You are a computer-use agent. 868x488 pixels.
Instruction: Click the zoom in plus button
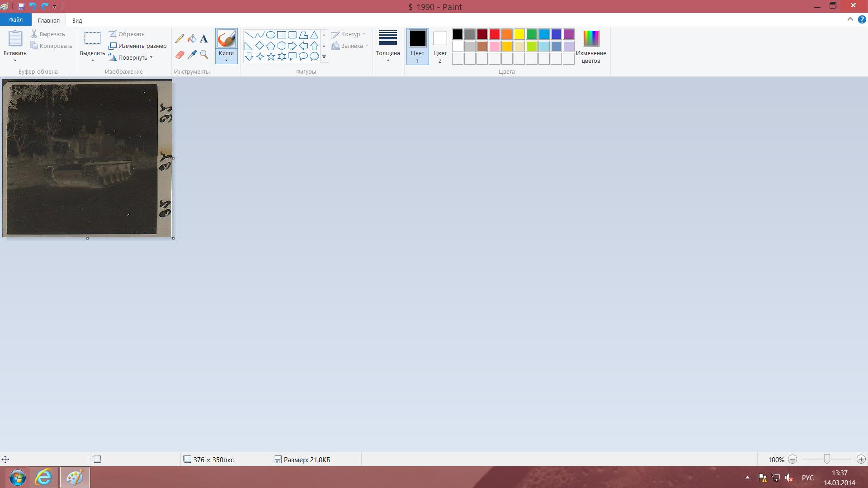click(861, 459)
